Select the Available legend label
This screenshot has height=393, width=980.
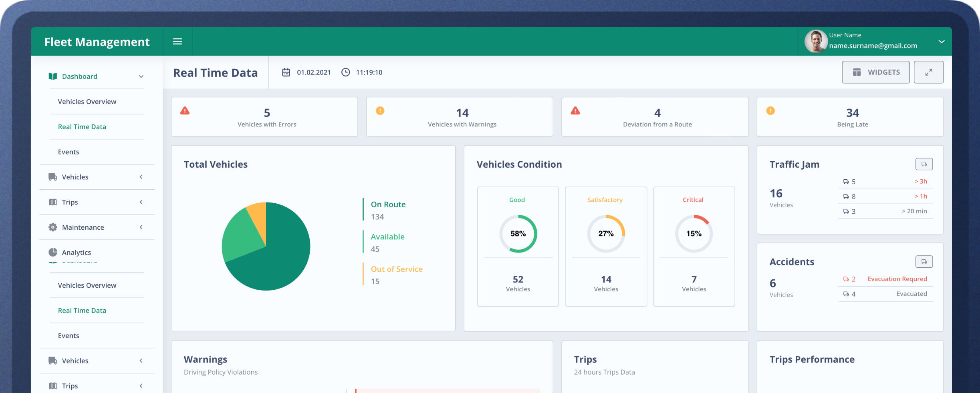point(388,237)
